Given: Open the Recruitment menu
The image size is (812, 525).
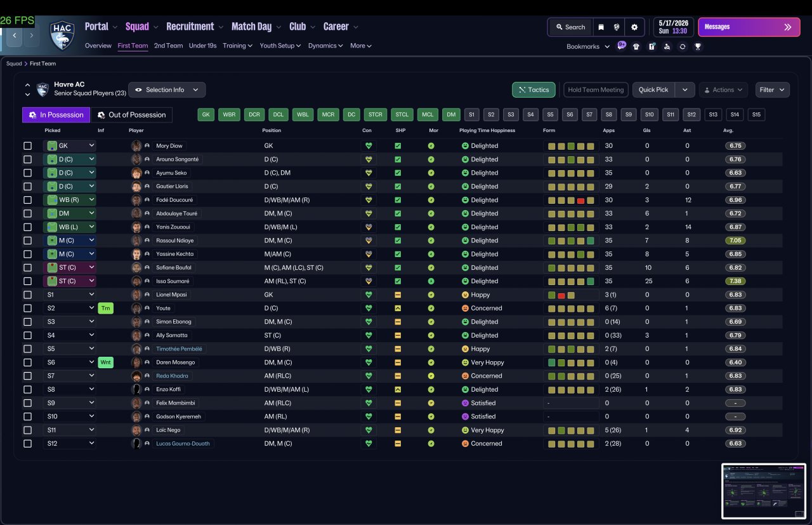Looking at the screenshot, I should point(194,27).
